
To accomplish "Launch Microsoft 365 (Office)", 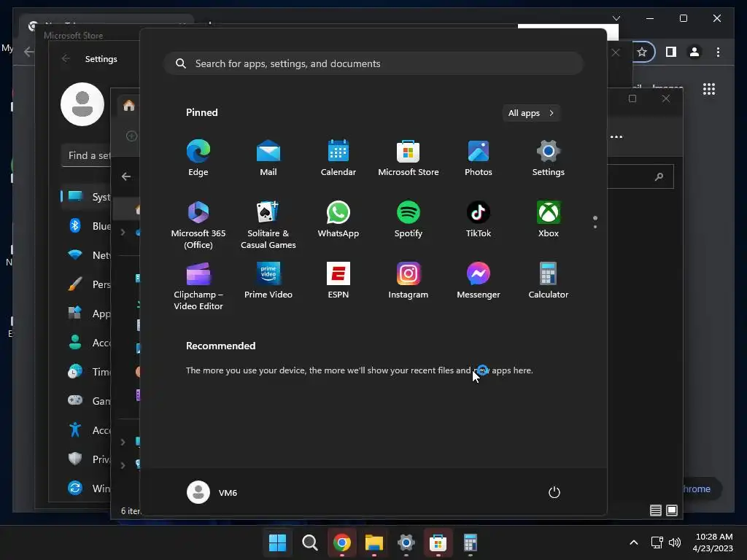I will click(x=198, y=225).
